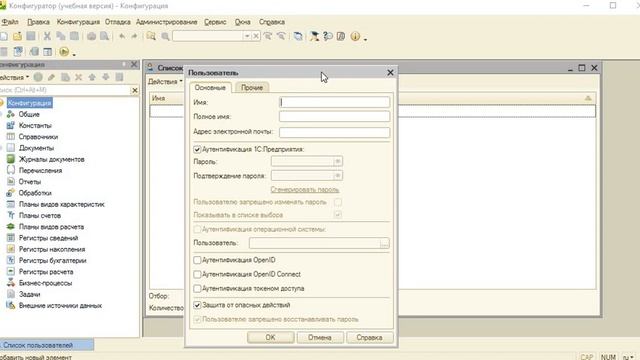Open the Правка menu

click(x=38, y=22)
